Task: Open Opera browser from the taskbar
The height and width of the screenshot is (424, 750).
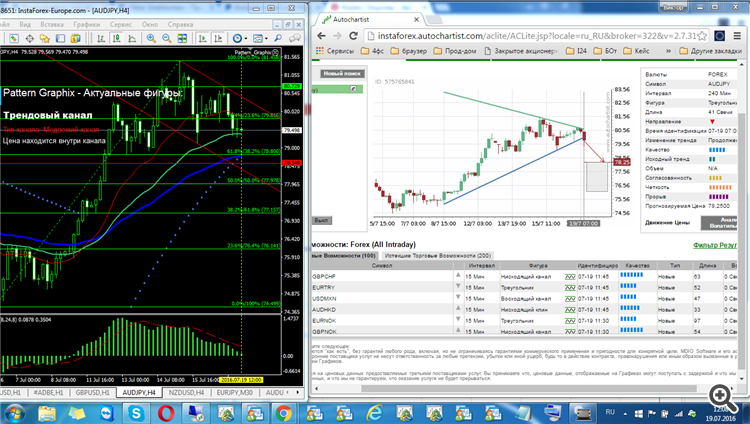Action: (165, 413)
